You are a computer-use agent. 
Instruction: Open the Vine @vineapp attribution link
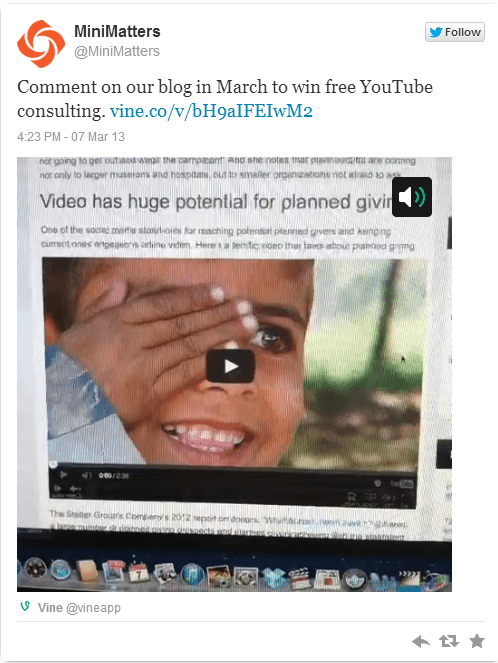click(79, 608)
